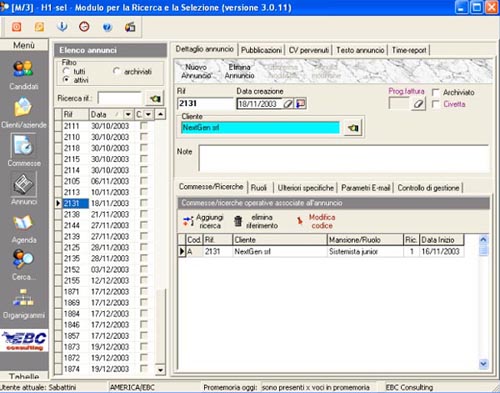Viewport: 500px width, 393px height.
Task: Open the Clienti/aziende section icon
Action: pyautogui.click(x=23, y=107)
